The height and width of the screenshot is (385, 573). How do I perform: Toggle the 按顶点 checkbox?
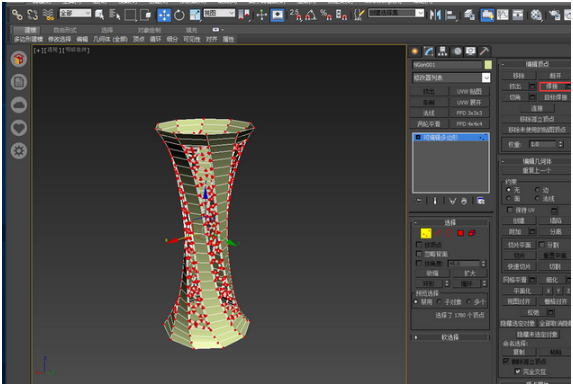(x=419, y=244)
